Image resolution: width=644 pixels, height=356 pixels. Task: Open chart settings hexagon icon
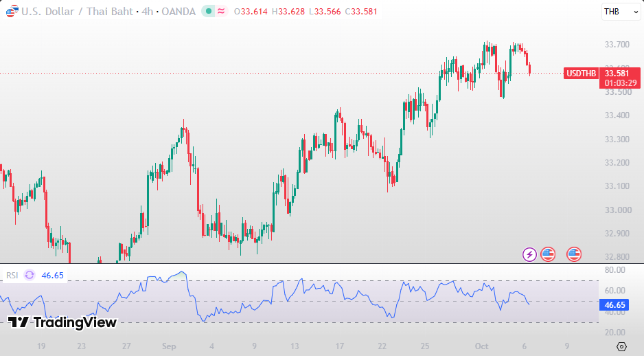[622, 346]
